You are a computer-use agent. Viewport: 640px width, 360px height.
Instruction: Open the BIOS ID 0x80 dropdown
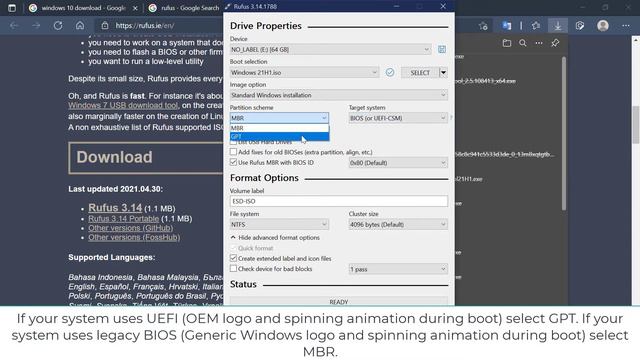point(398,163)
